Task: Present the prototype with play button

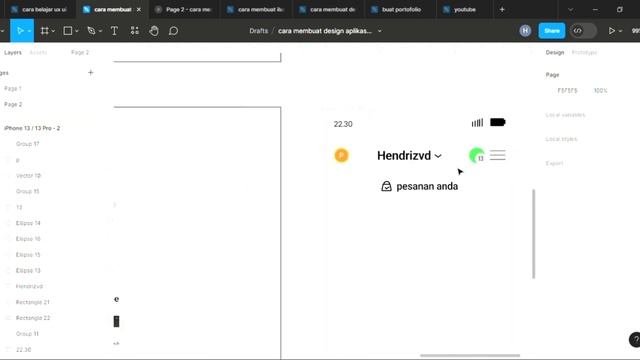Action: point(611,31)
